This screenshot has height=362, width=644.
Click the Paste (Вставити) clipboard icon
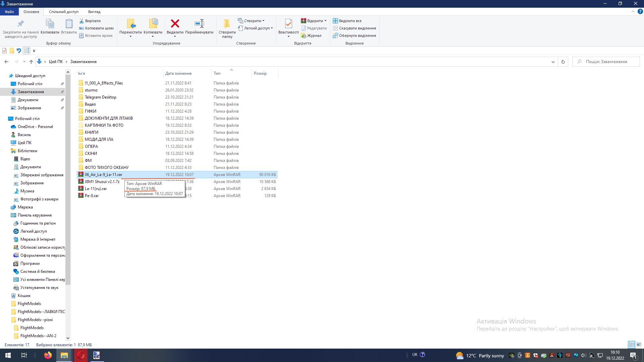click(69, 24)
